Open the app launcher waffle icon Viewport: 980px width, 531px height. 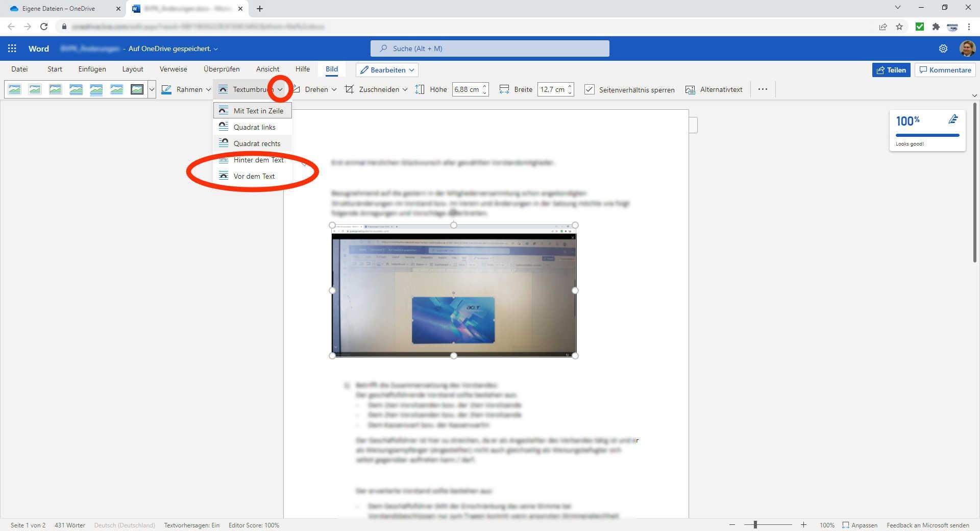tap(12, 49)
